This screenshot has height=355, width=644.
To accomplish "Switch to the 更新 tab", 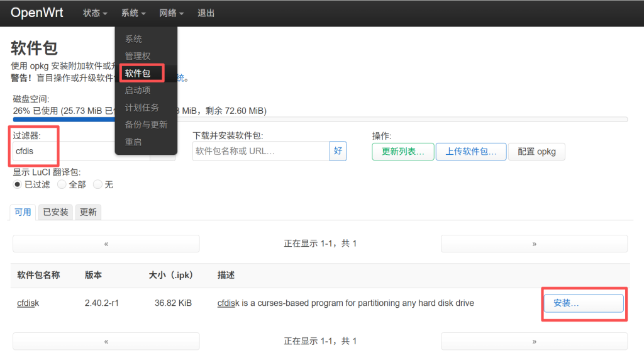I will coord(88,212).
